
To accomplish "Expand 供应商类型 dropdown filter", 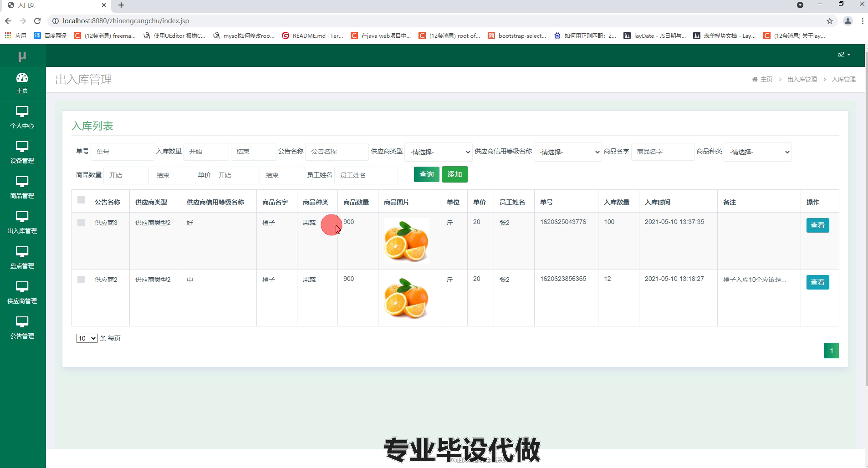I will tap(439, 152).
